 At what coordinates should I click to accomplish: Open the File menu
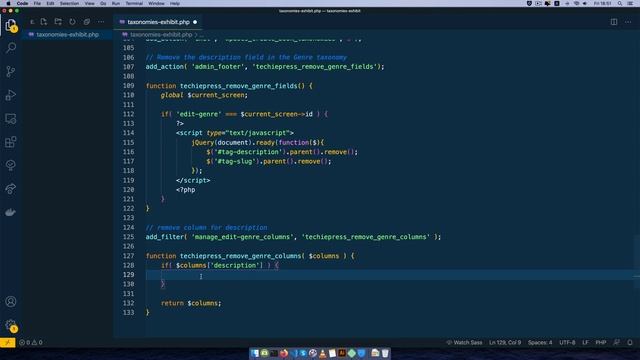coord(37,3)
